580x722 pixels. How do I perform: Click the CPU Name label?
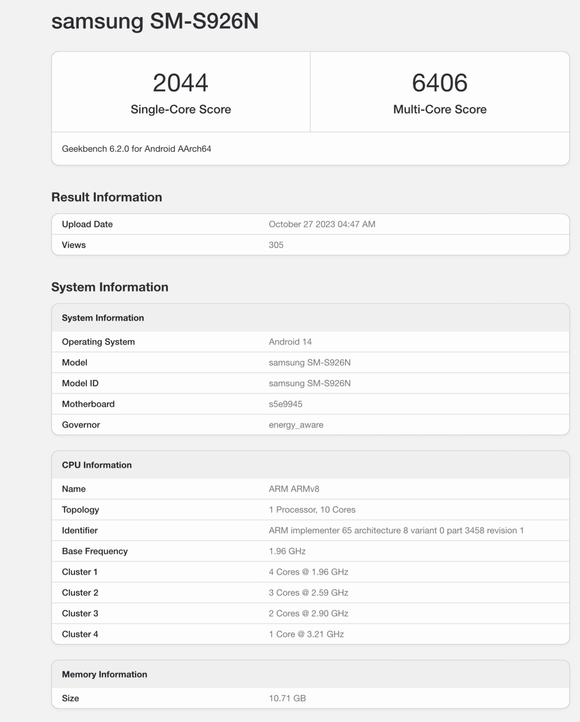pos(74,489)
